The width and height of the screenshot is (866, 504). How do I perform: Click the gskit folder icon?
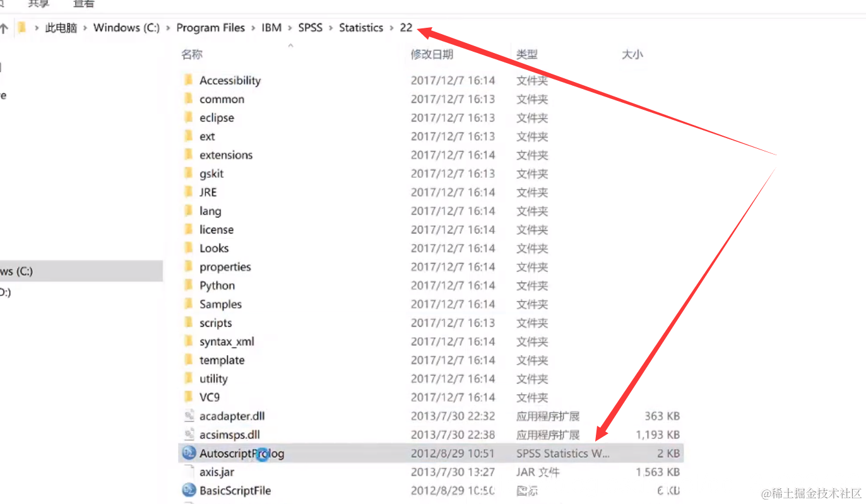188,173
